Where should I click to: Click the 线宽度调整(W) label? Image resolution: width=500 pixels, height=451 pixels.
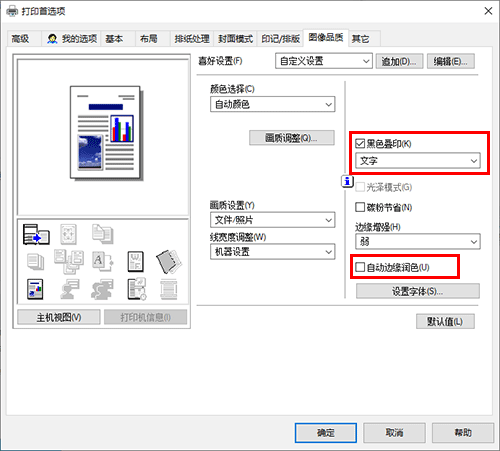(x=238, y=237)
